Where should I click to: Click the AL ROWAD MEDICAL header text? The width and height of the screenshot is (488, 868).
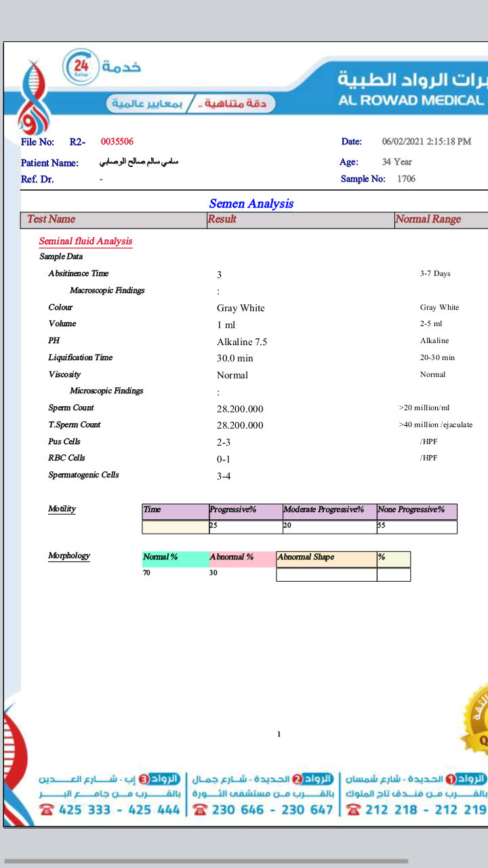click(x=412, y=100)
